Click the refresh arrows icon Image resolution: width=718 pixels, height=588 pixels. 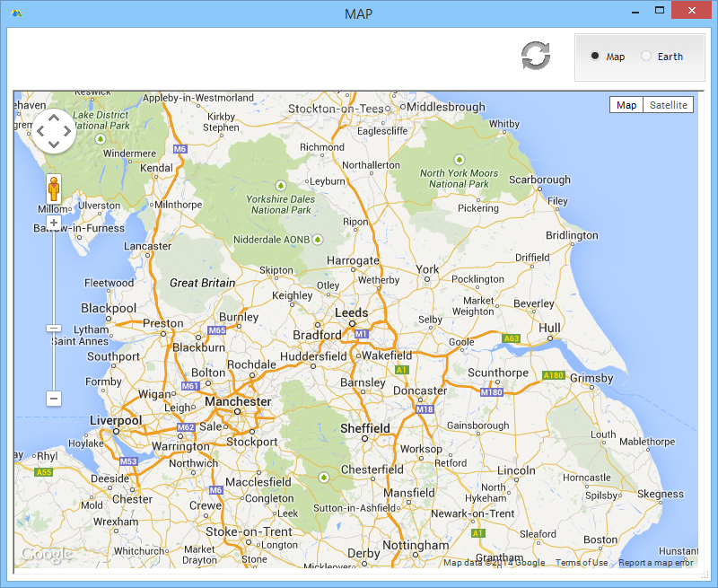[x=536, y=56]
